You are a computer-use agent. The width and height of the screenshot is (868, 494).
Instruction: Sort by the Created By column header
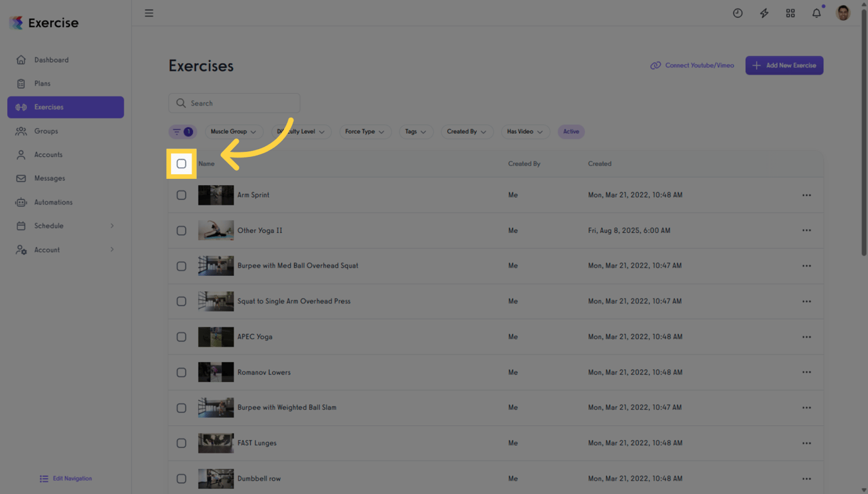click(x=524, y=164)
